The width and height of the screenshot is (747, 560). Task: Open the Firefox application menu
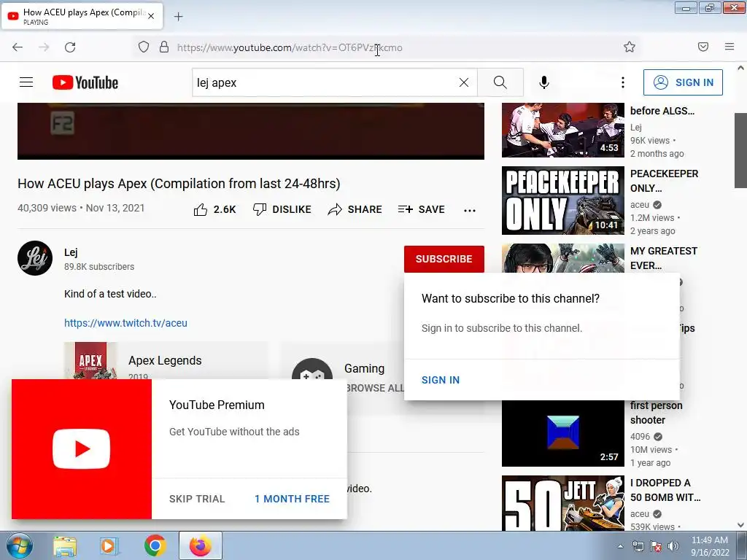click(729, 47)
